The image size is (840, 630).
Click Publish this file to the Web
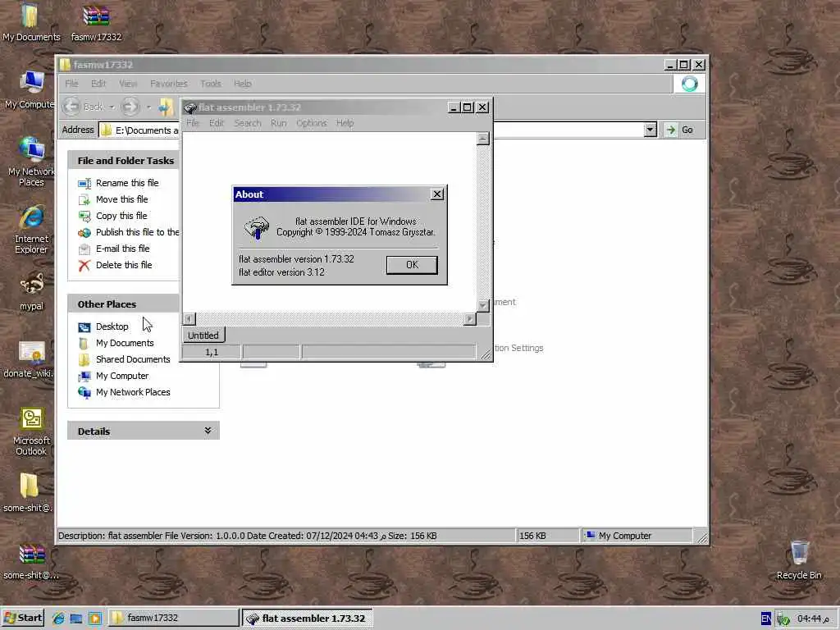coord(137,232)
